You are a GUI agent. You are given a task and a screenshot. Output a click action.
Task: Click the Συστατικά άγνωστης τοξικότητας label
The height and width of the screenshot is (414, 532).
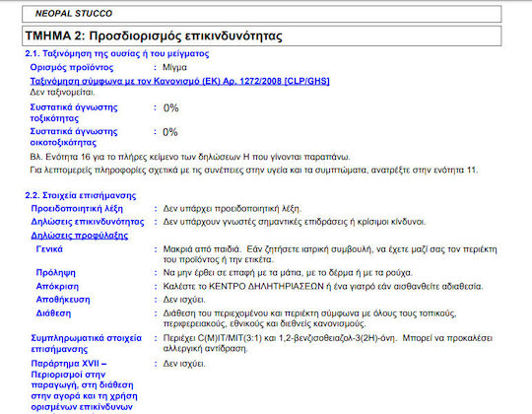pyautogui.click(x=74, y=112)
